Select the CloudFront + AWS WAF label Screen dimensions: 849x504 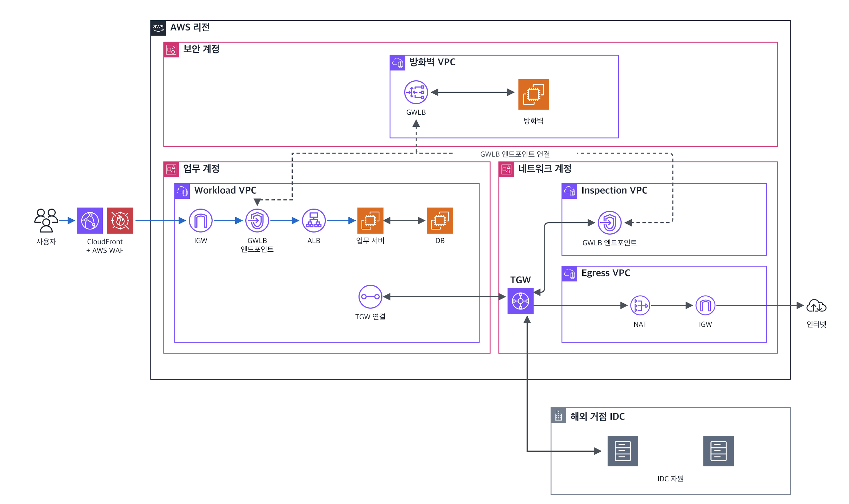(x=105, y=246)
